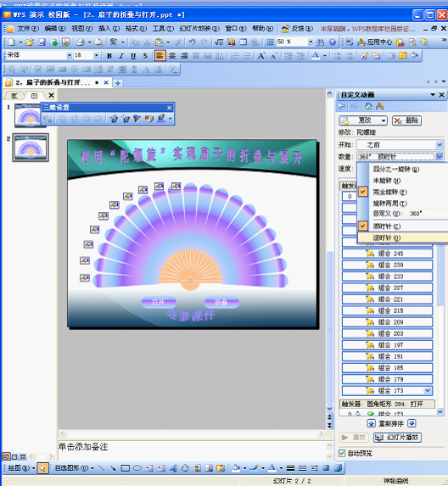Screen dimensions: 448x486
Task: Click the Italic formatting icon
Action: (x=121, y=56)
